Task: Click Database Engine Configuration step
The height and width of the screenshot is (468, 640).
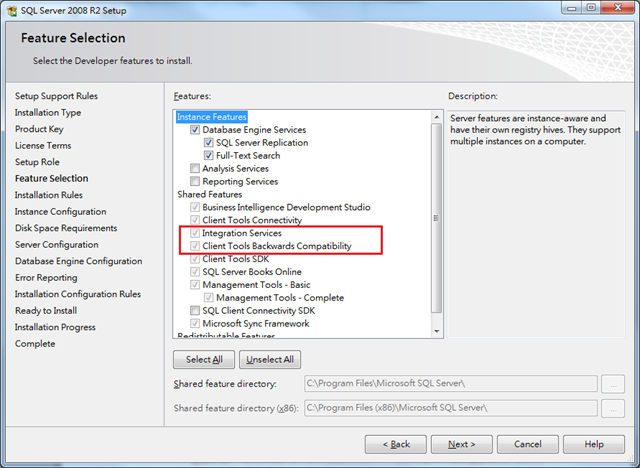Action: tap(78, 262)
